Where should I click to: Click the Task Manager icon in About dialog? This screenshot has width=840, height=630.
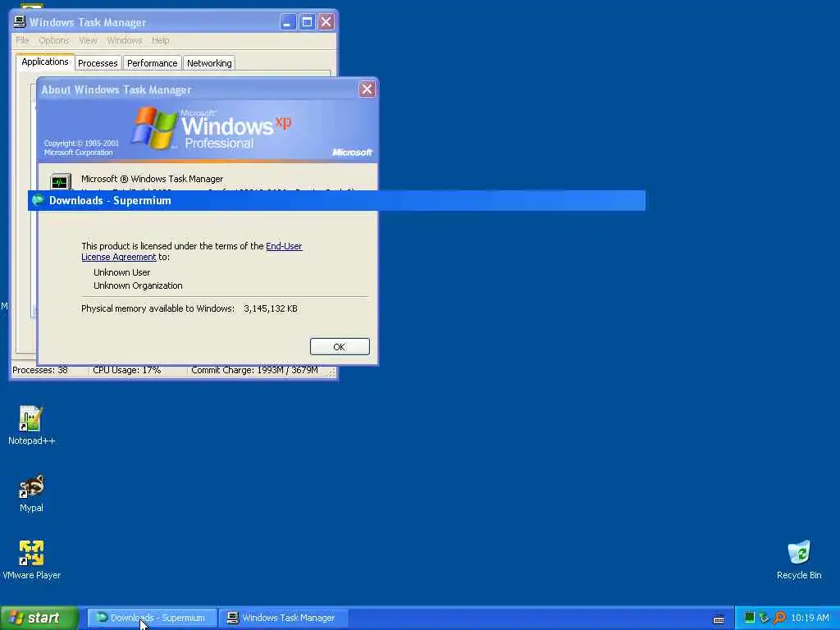pyautogui.click(x=61, y=181)
